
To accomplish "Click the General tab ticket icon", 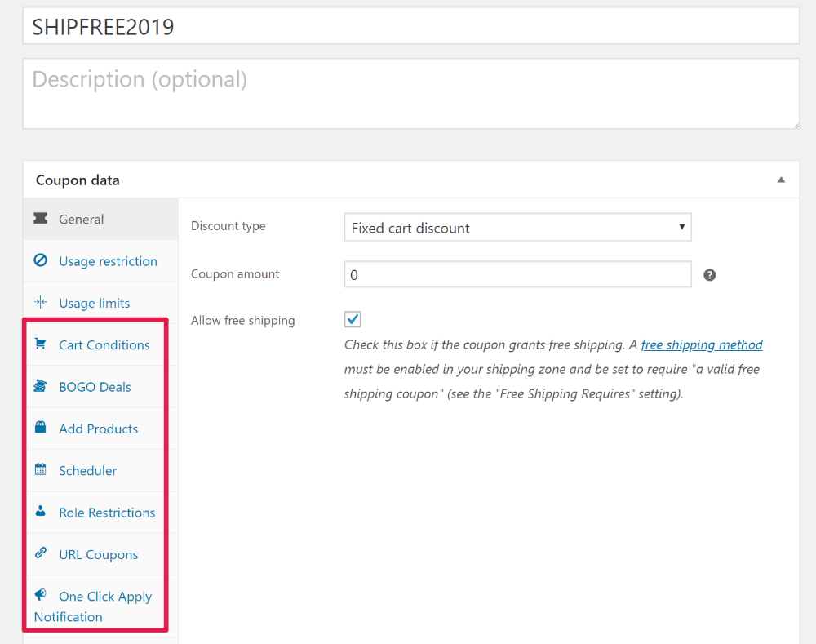I will click(41, 218).
